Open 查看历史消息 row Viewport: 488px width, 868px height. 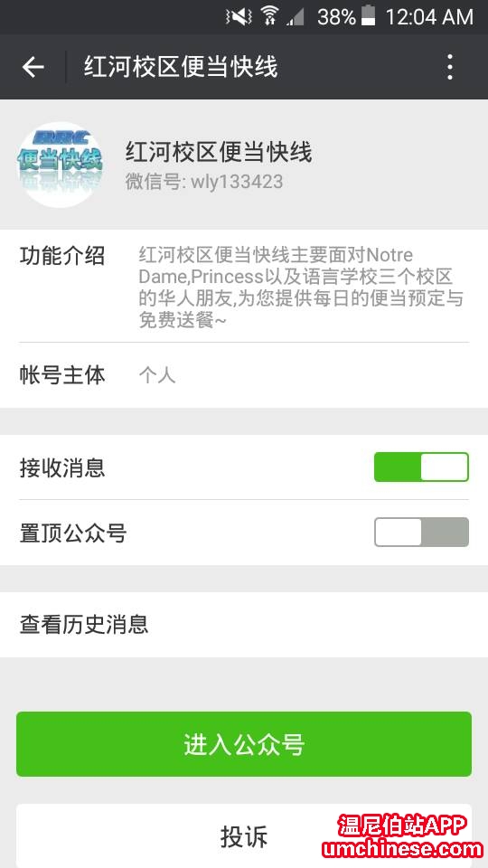[244, 625]
